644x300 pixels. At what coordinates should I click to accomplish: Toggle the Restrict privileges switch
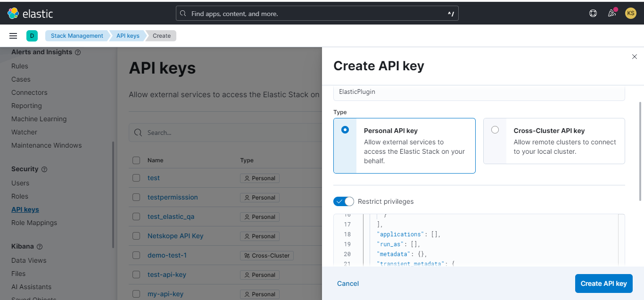coord(344,201)
